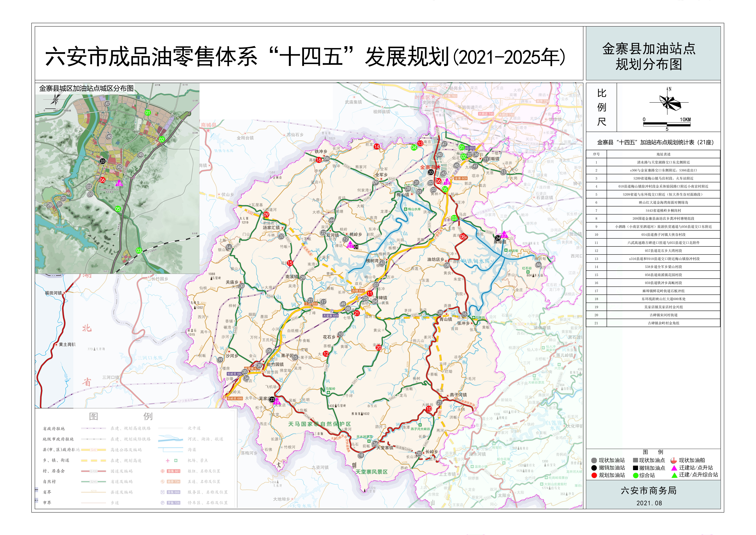Image resolution: width=756 pixels, height=535 pixels.
Task: Select table row 古碑镇余岭村金角组
Action: (653, 323)
